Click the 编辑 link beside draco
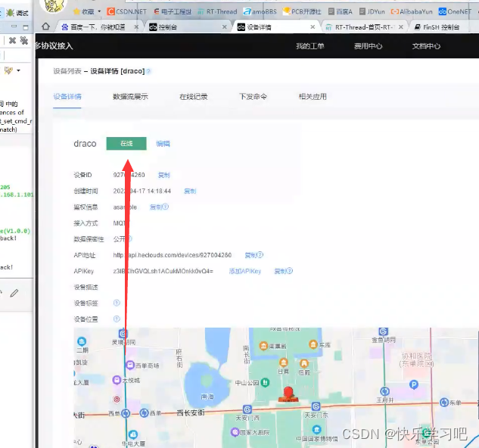Image resolution: width=479 pixels, height=448 pixels. pyautogui.click(x=163, y=144)
